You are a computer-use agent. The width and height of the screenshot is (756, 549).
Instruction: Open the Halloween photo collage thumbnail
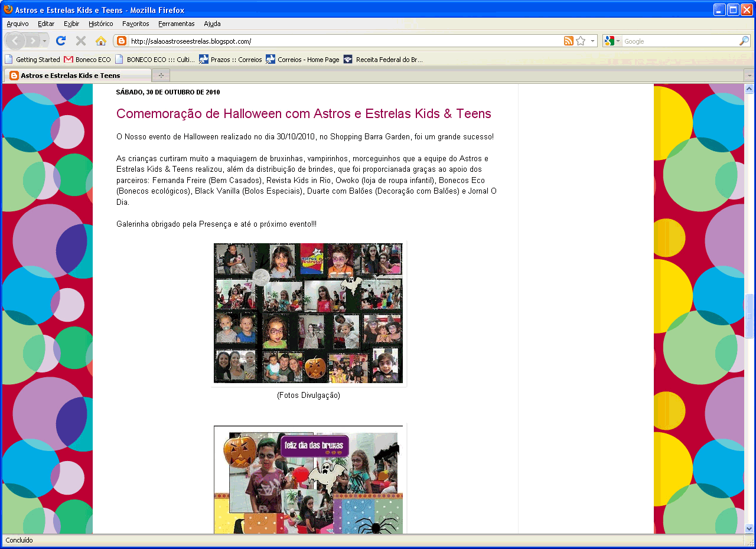pos(308,313)
